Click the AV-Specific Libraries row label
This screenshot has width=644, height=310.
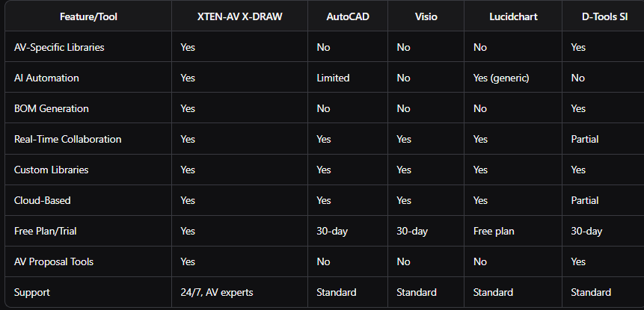click(59, 47)
